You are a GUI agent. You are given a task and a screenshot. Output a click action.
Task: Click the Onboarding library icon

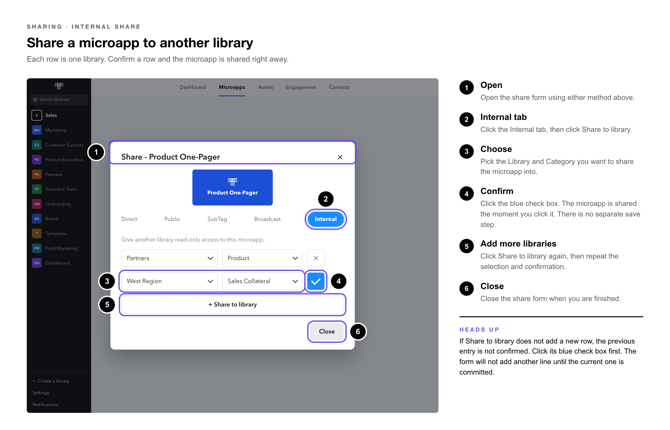[x=37, y=204]
